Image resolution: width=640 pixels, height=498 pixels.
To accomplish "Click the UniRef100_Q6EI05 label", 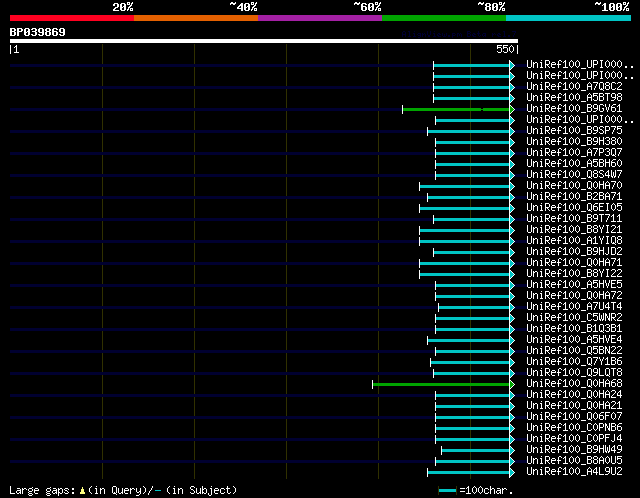I will tap(574, 207).
